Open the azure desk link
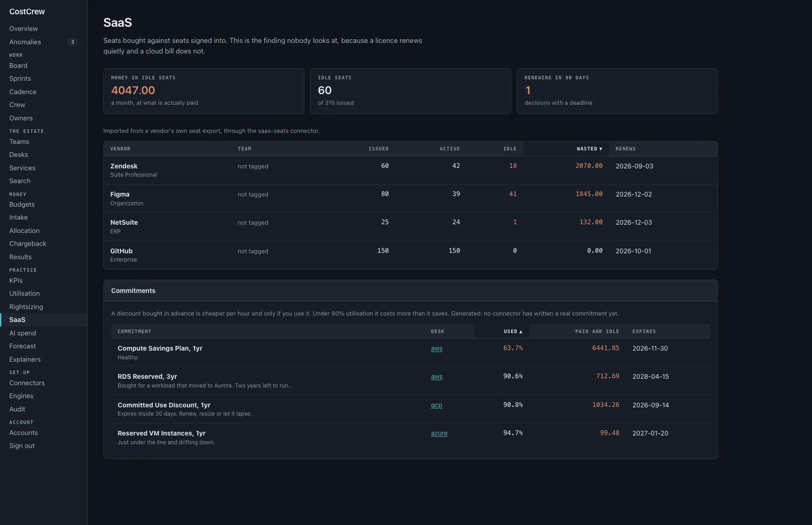Viewport: 812px width, 525px height. click(439, 433)
